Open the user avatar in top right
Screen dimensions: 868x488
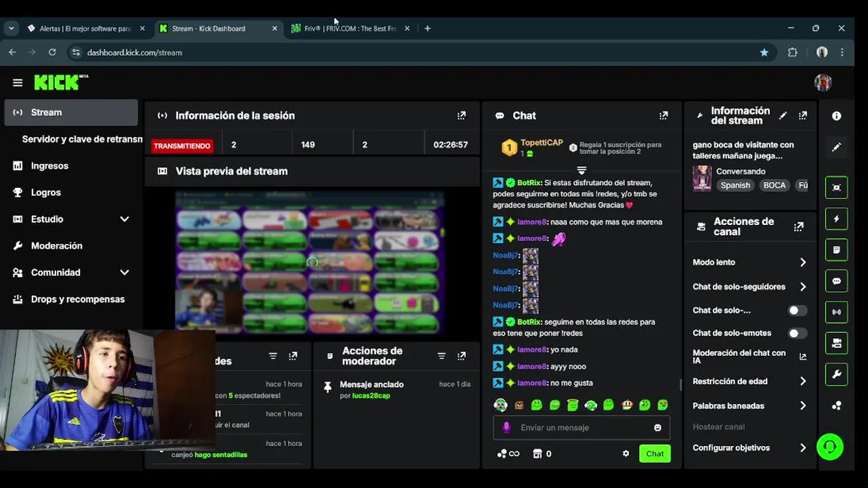click(823, 83)
